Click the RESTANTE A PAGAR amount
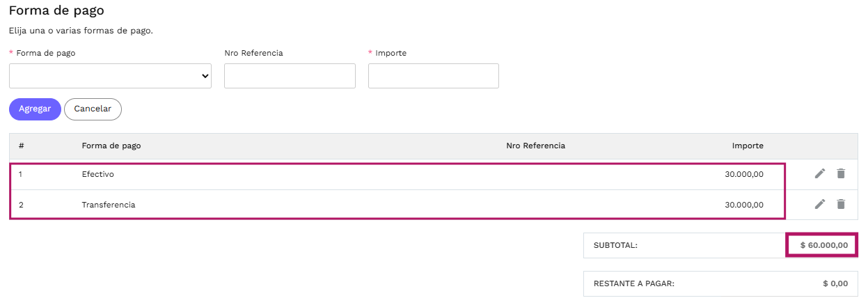This screenshot has height=305, width=868. coord(835,283)
